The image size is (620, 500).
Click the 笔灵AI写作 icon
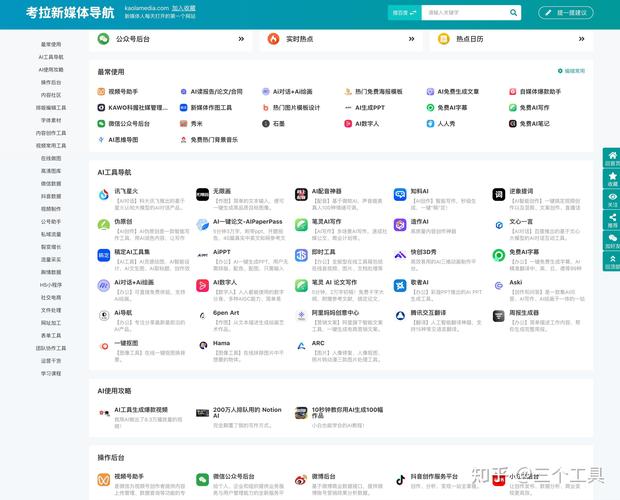click(301, 225)
